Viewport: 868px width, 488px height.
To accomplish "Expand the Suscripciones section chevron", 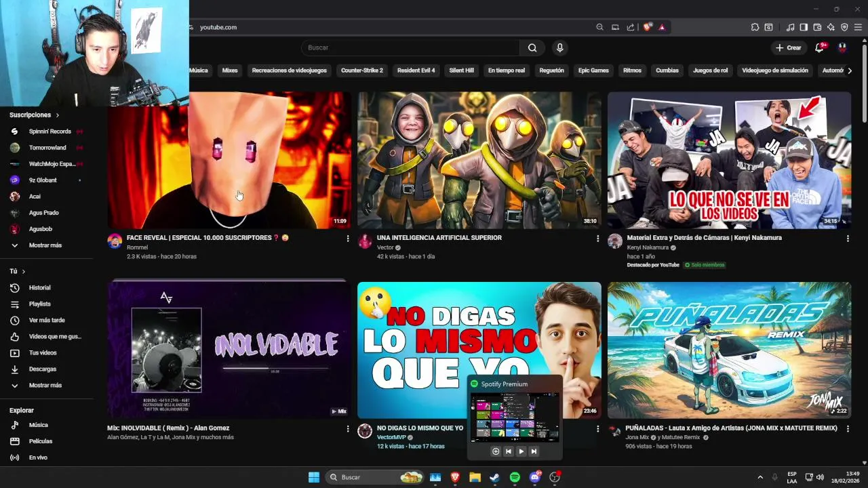I will (x=58, y=115).
